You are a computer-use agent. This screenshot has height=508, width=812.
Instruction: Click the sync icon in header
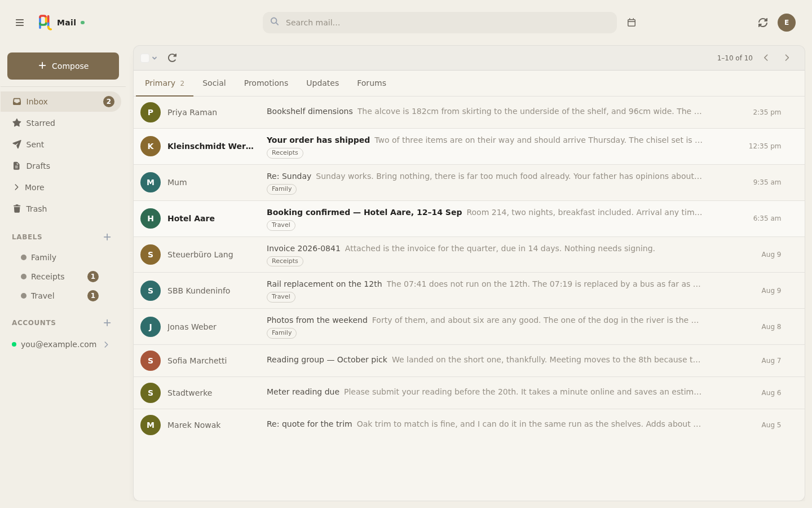pos(763,23)
